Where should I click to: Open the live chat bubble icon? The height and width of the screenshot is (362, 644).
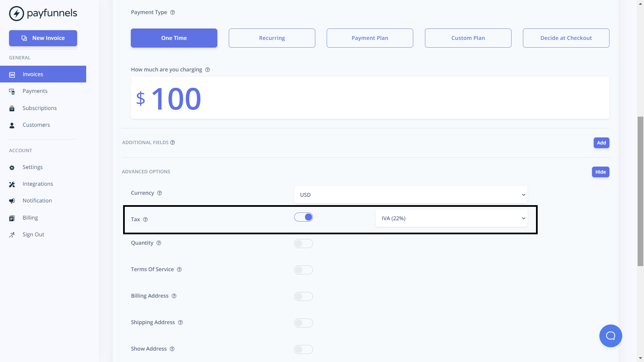pos(610,336)
